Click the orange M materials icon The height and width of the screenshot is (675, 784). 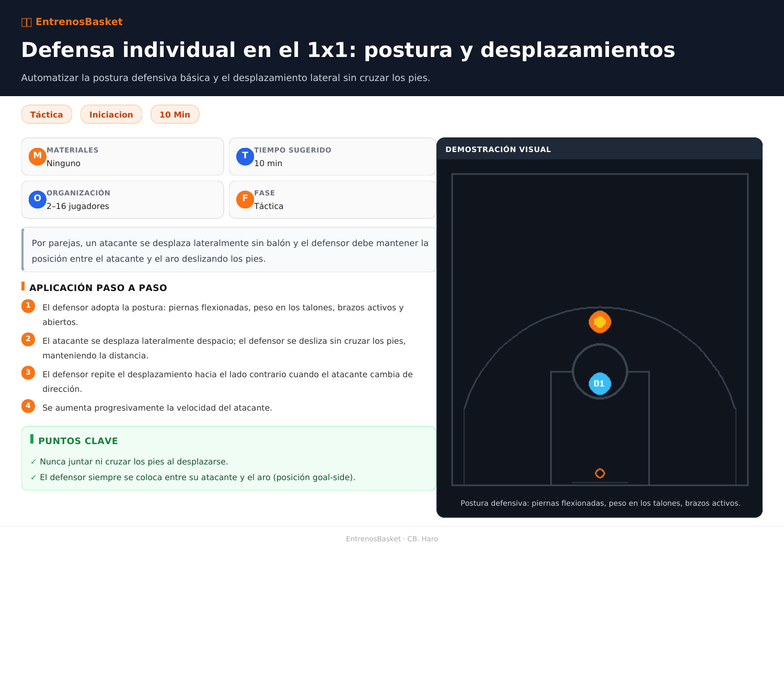coord(38,157)
